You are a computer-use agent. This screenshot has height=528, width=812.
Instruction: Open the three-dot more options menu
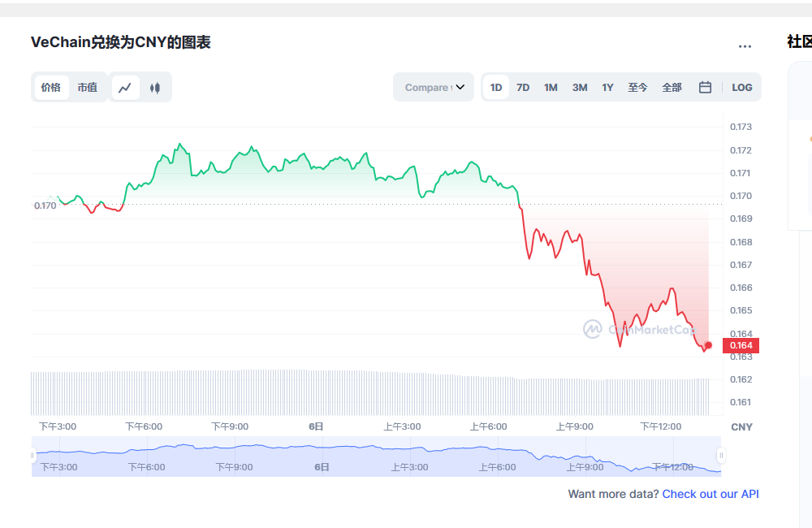click(745, 46)
